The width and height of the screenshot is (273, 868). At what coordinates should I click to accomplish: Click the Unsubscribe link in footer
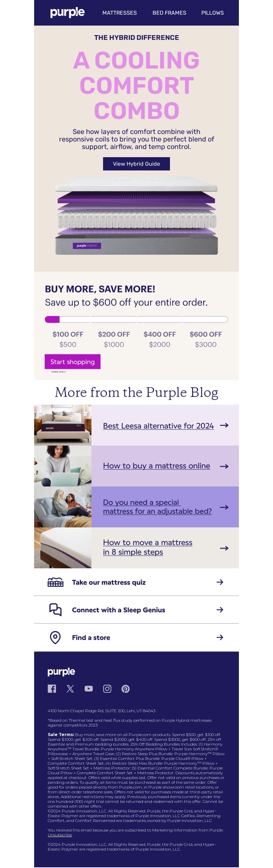pos(60,835)
